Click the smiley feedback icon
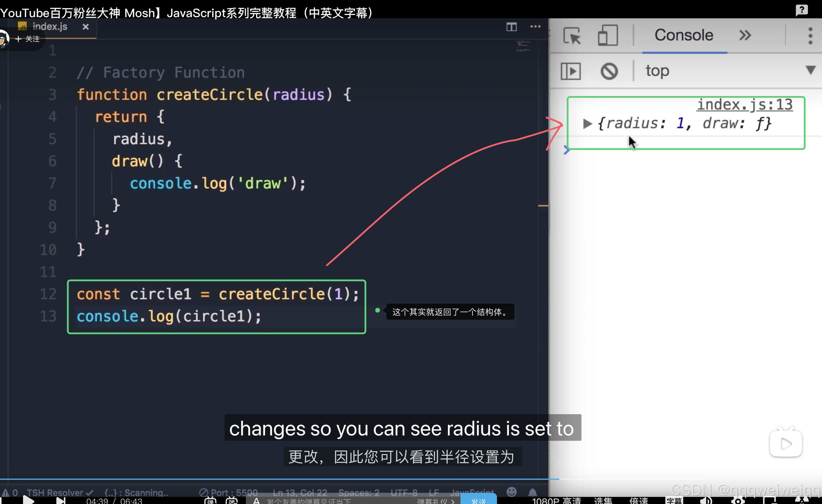Screen dimensions: 822x504 coord(511,492)
